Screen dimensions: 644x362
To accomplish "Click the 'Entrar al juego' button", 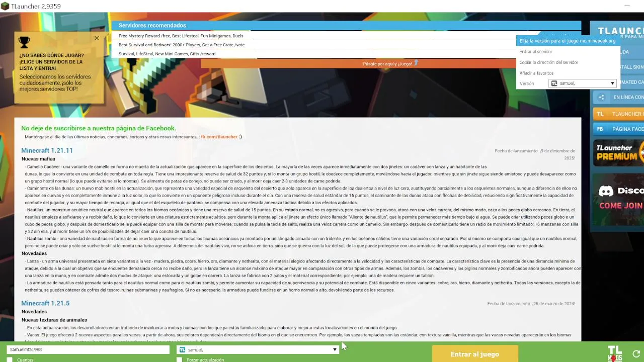I will tap(475, 354).
